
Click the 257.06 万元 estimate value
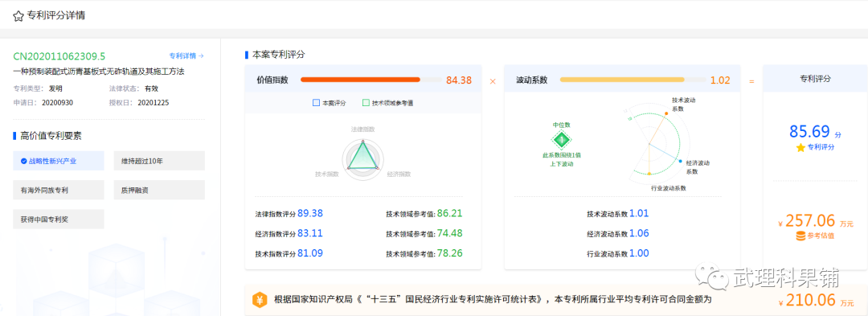coord(810,221)
